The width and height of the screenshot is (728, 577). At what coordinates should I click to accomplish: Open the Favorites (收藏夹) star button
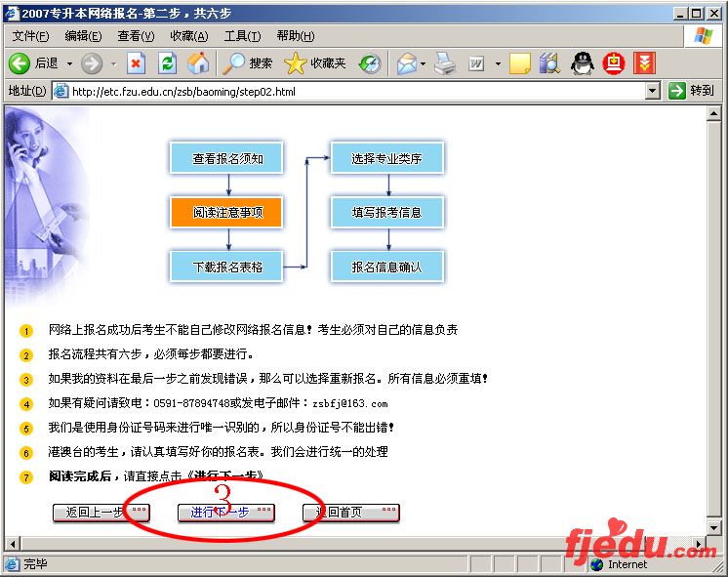[x=314, y=63]
